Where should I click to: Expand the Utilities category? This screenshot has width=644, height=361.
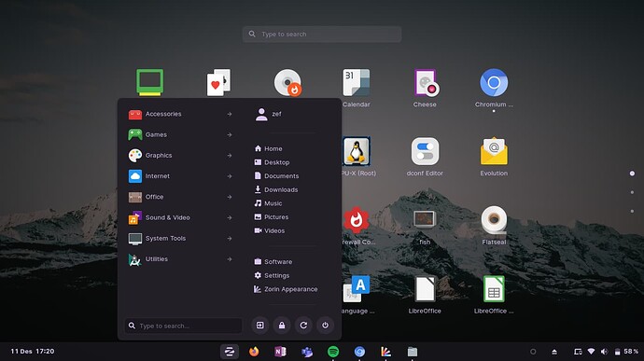(x=180, y=259)
